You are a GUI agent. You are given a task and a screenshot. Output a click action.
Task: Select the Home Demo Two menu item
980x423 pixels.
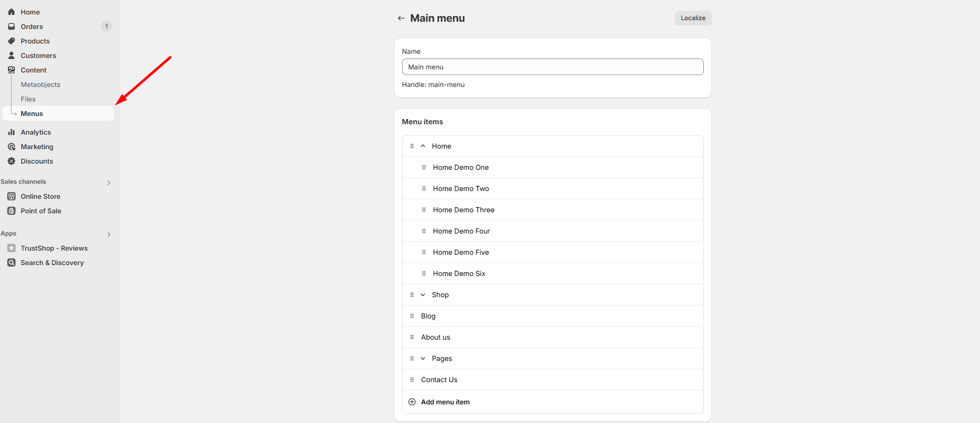(552, 188)
